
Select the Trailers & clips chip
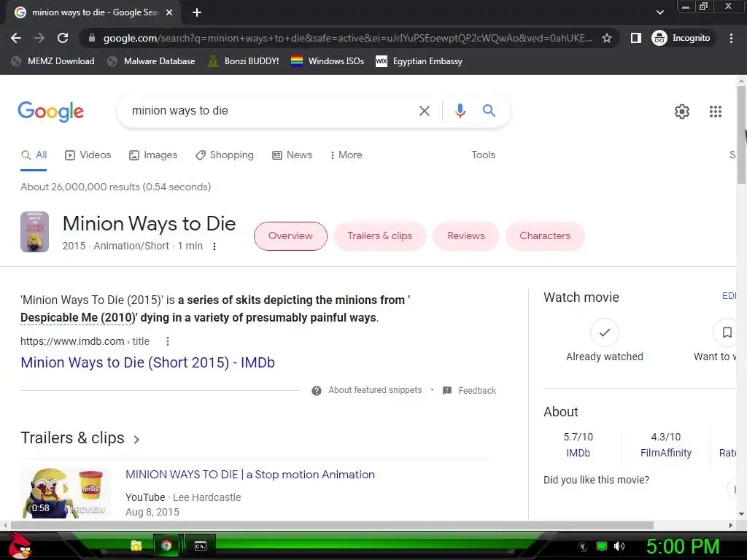379,236
